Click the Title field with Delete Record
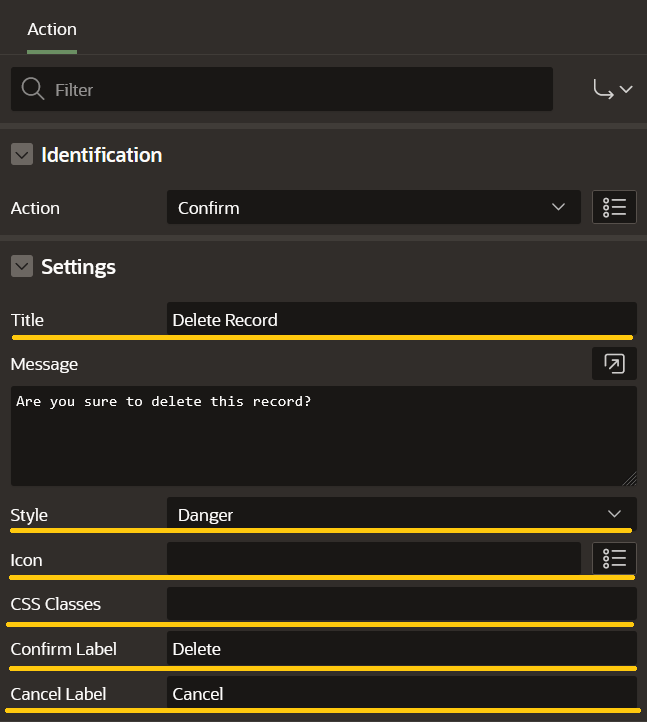The width and height of the screenshot is (647, 722). coord(400,320)
